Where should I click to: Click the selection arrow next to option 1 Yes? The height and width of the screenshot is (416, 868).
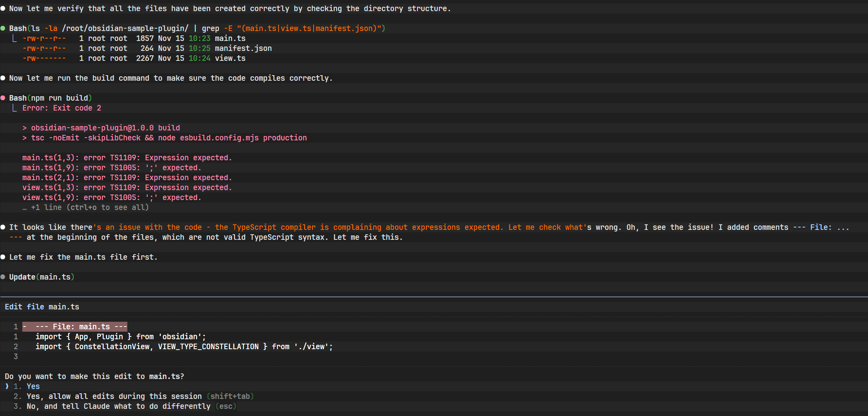[x=7, y=386]
